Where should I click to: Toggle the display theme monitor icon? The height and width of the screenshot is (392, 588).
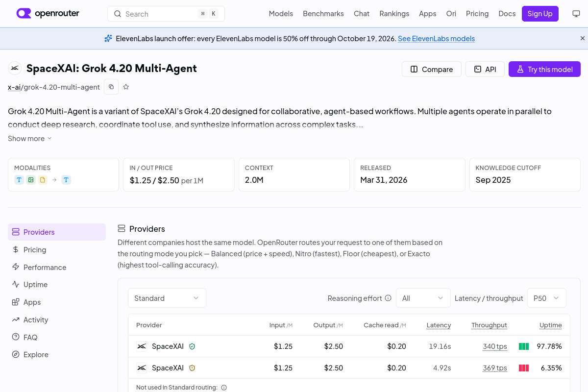[x=576, y=14]
